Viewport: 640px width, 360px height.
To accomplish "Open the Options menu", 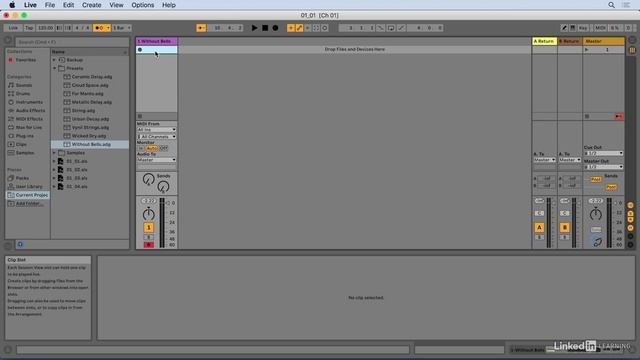I will (x=142, y=5).
